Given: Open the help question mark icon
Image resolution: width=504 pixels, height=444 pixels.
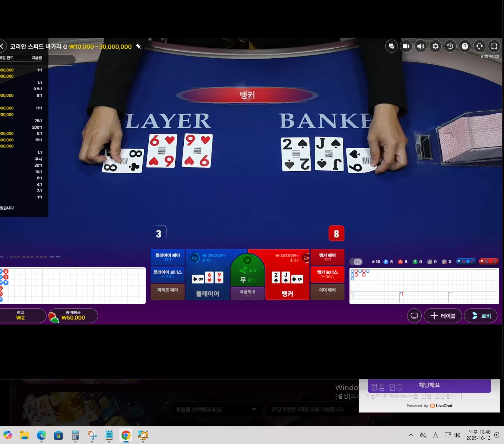Looking at the screenshot, I should (x=465, y=46).
